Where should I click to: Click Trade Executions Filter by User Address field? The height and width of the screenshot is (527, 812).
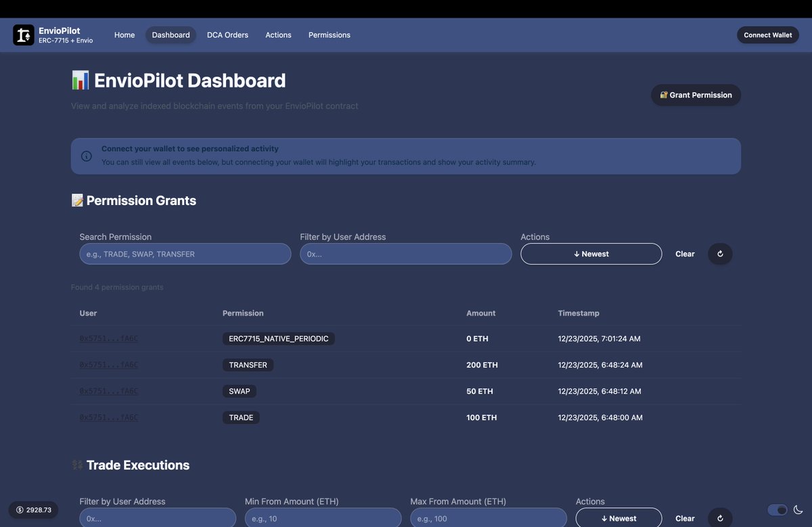click(158, 518)
